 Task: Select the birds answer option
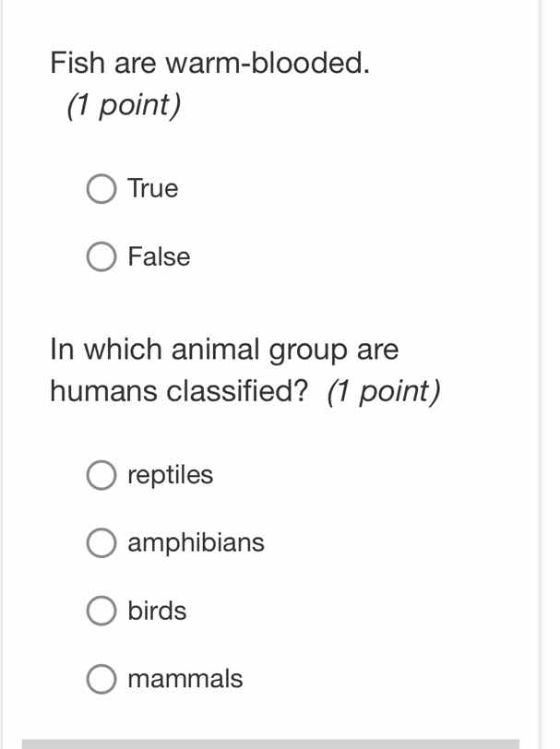point(101,610)
